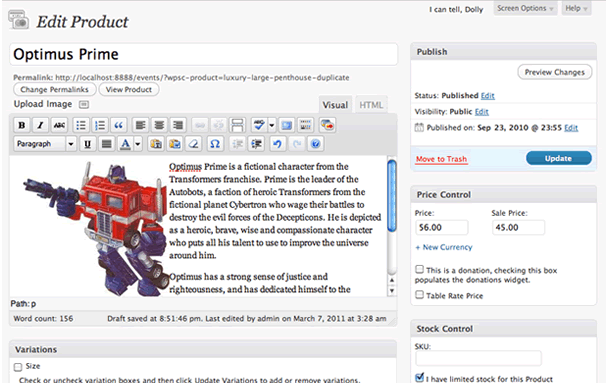Image resolution: width=606 pixels, height=383 pixels.
Task: Click the calendar icon beside Published on
Action: (419, 128)
